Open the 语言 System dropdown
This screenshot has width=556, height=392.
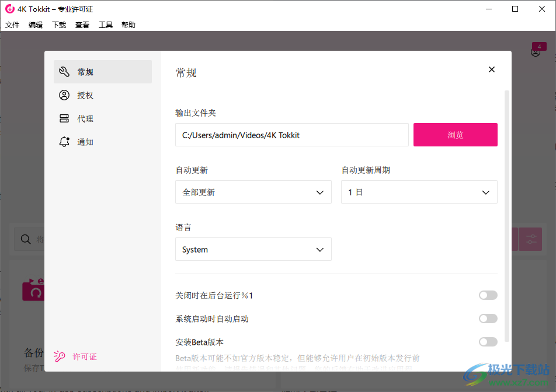click(253, 249)
